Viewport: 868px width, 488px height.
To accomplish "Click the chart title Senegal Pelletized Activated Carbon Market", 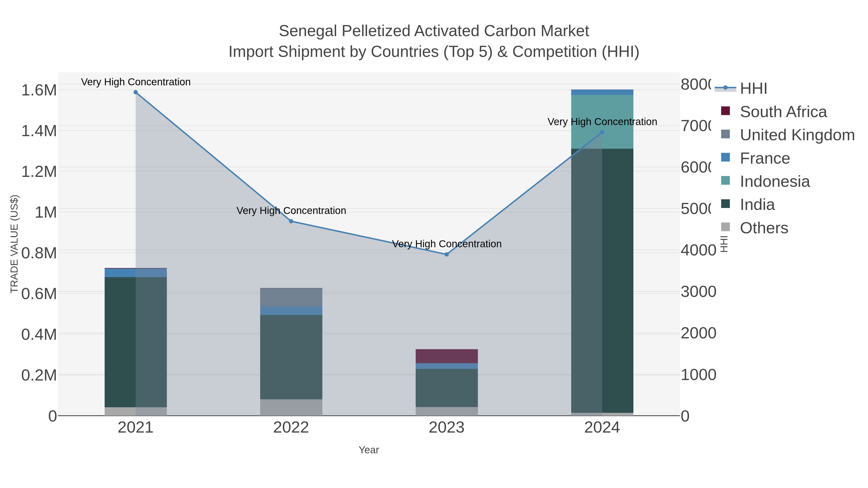I will [x=434, y=31].
